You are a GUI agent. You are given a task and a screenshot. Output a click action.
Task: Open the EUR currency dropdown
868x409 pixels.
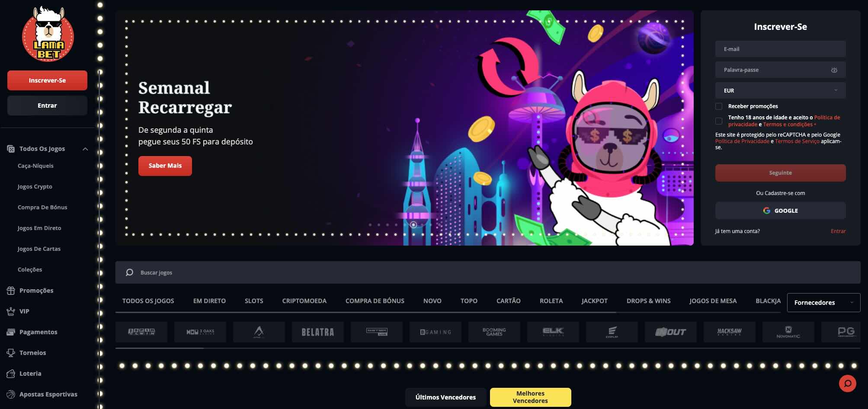click(780, 91)
